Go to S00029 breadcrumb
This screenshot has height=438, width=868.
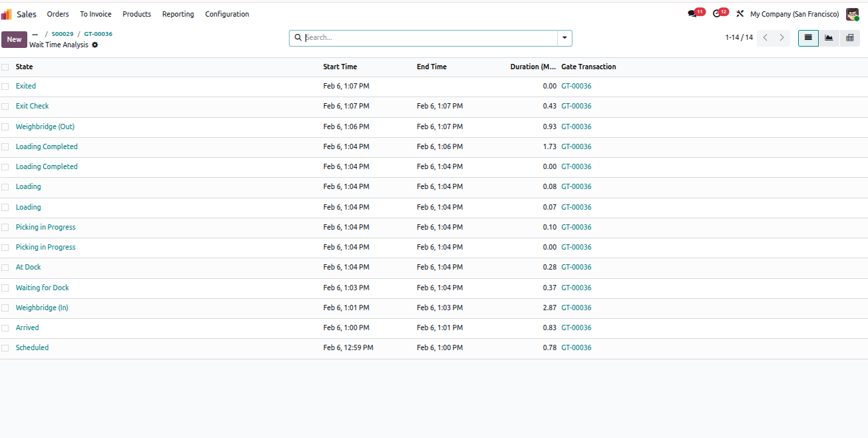tap(63, 34)
